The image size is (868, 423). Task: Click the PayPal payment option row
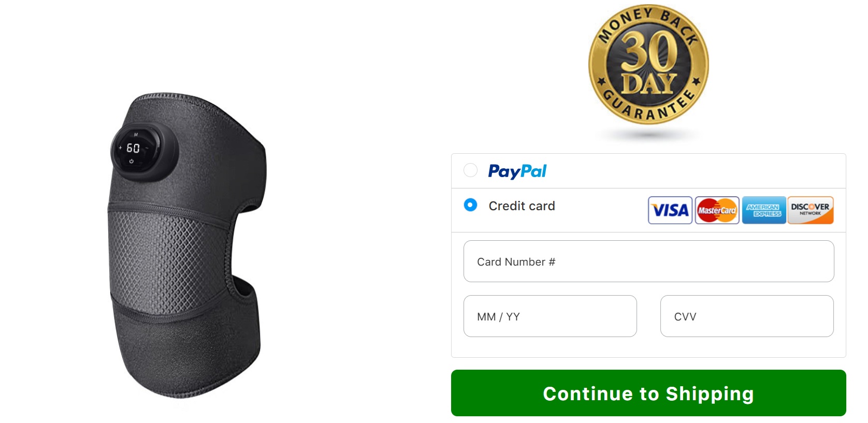(648, 171)
